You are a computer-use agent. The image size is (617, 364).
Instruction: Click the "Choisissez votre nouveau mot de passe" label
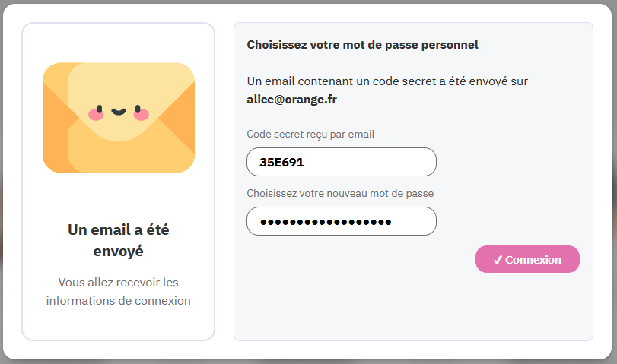(x=340, y=194)
